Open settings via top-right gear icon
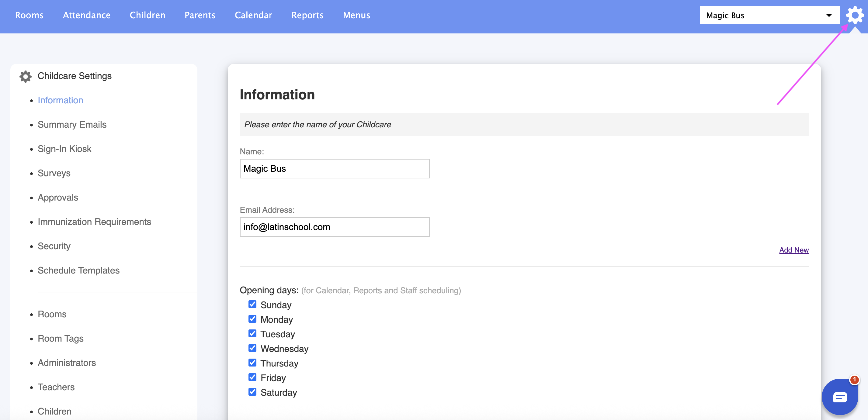Image resolution: width=868 pixels, height=420 pixels. tap(855, 15)
